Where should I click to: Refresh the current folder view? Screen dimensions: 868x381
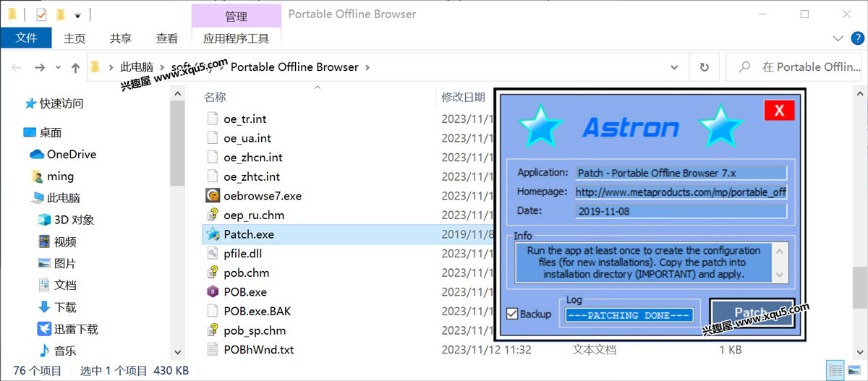[704, 67]
